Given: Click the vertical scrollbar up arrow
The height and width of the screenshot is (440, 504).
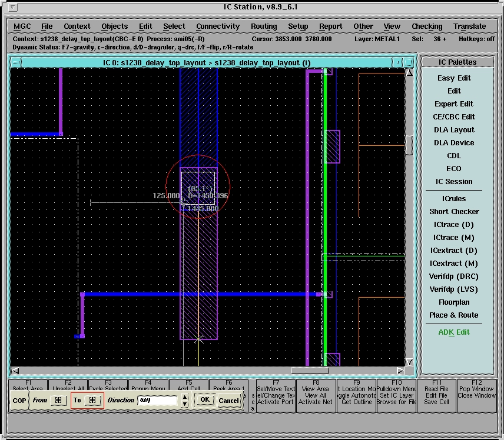Looking at the screenshot, I should pos(409,72).
